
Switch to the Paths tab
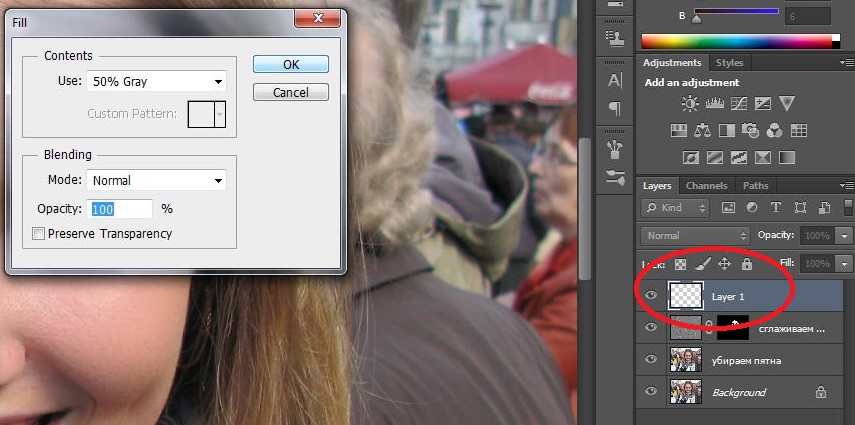click(755, 185)
